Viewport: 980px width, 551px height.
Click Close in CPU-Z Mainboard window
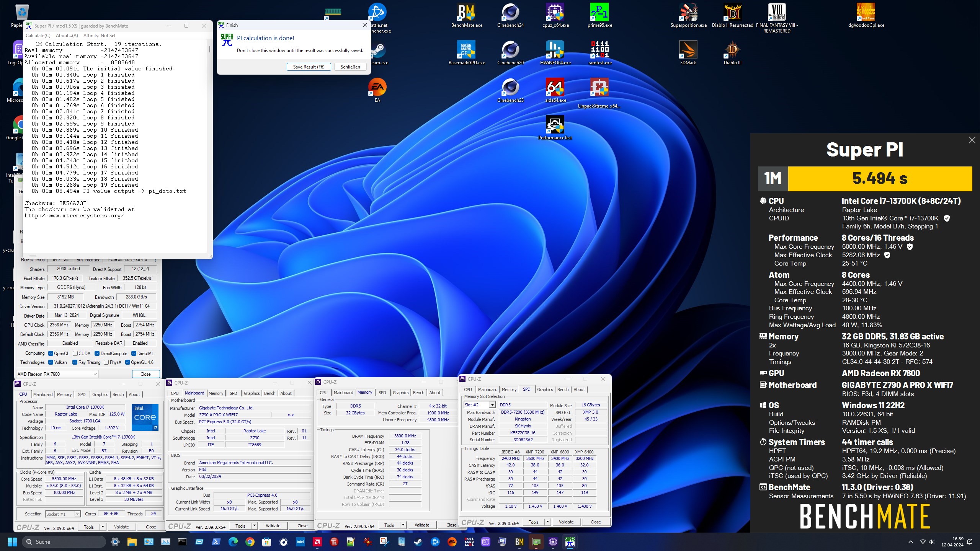click(302, 526)
